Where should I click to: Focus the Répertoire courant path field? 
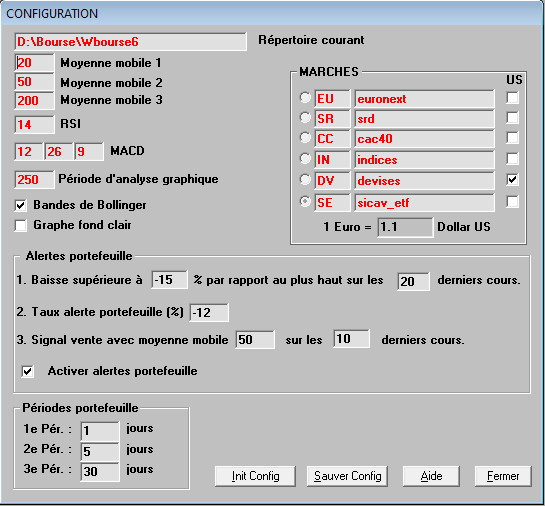point(131,42)
